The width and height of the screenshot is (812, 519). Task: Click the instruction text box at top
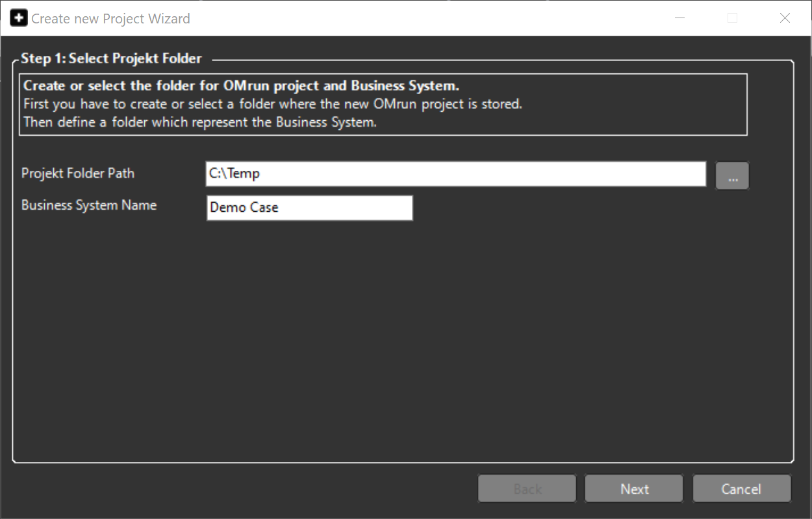(383, 103)
